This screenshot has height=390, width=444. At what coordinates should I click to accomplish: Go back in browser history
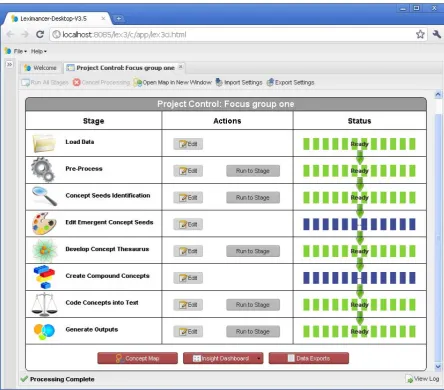(x=10, y=34)
